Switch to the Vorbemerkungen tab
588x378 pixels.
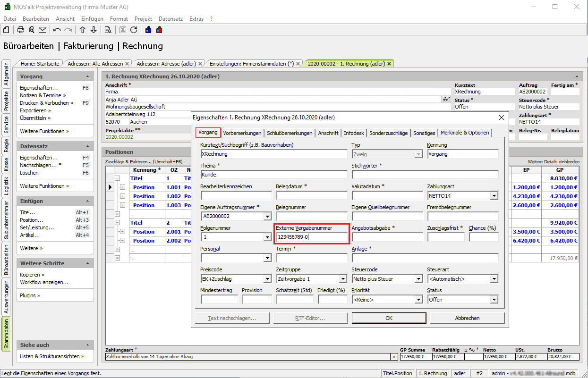[x=242, y=133]
